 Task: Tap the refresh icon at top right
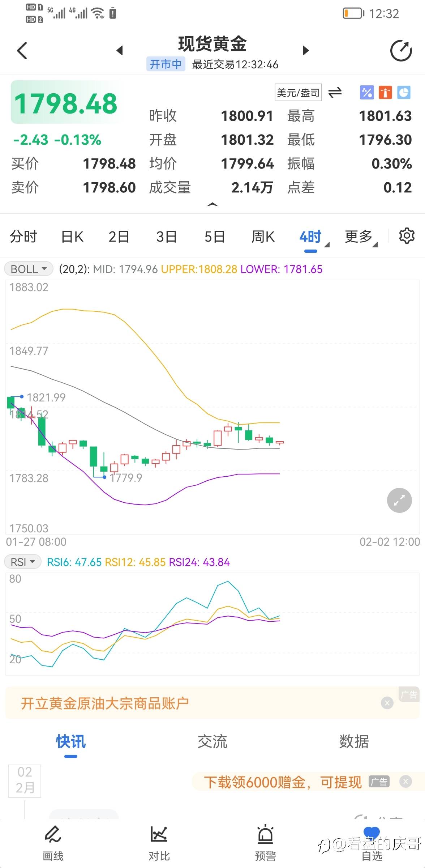tap(401, 51)
